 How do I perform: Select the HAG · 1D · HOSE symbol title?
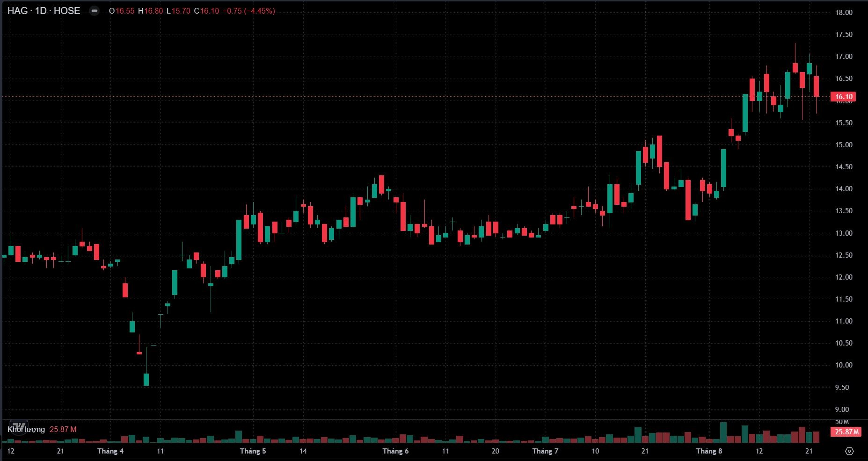pos(44,11)
